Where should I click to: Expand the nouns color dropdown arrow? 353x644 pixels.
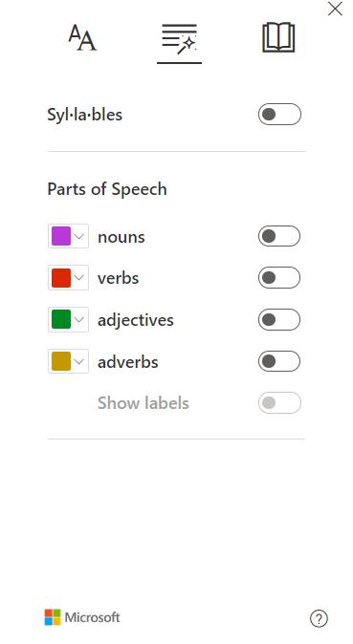coord(79,236)
